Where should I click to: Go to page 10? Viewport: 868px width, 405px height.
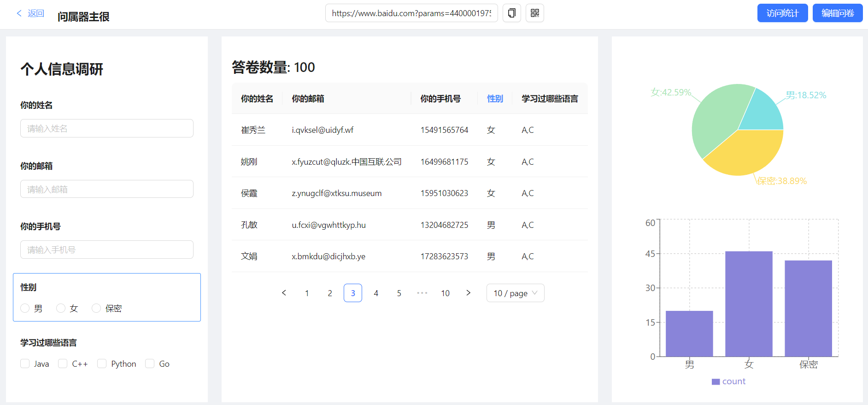click(x=445, y=293)
